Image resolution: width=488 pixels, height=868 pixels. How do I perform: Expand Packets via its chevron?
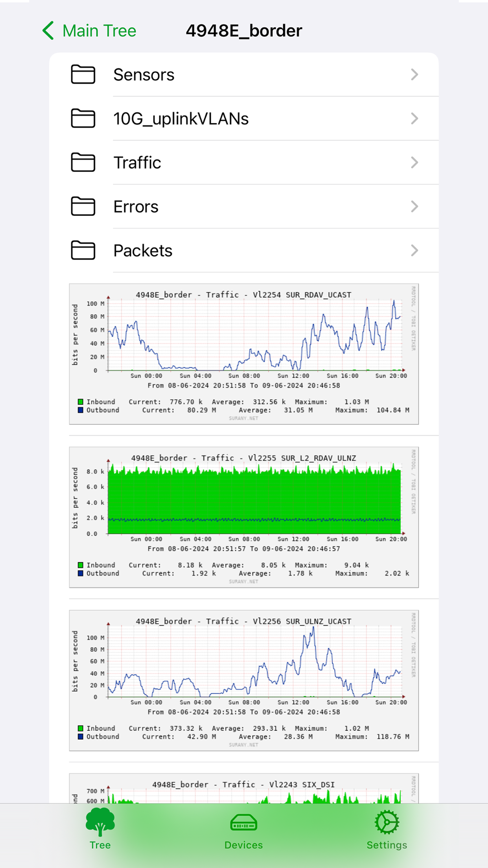pyautogui.click(x=414, y=250)
